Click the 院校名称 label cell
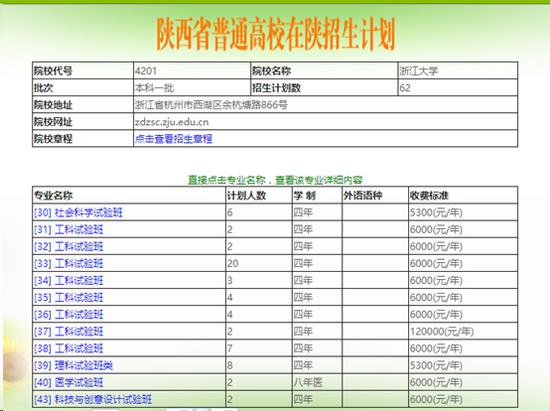Viewport: 550px width, 411px height. point(324,71)
